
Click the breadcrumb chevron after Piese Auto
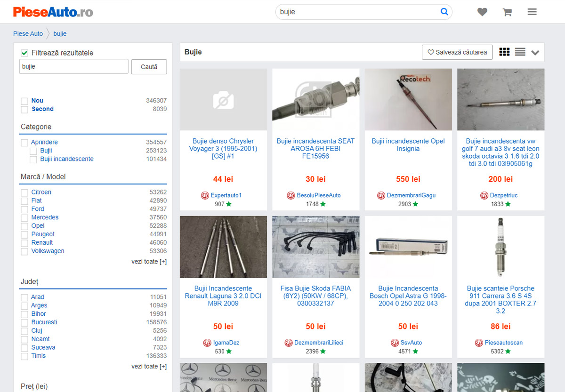48,34
